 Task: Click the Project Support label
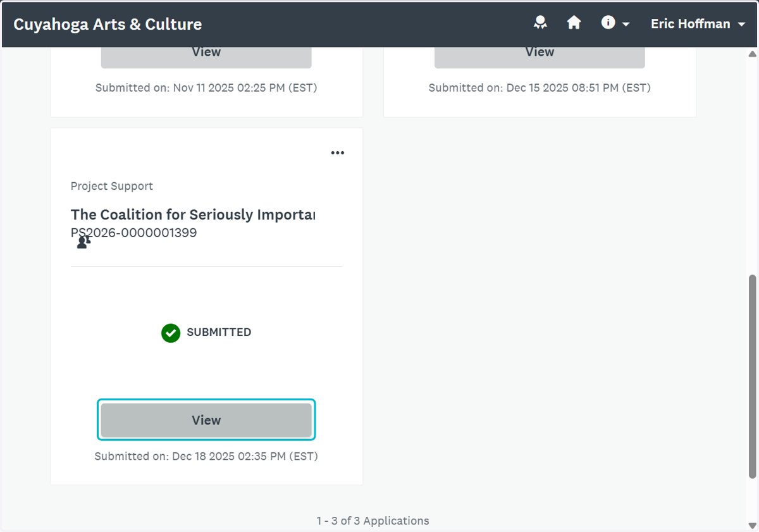click(x=112, y=186)
